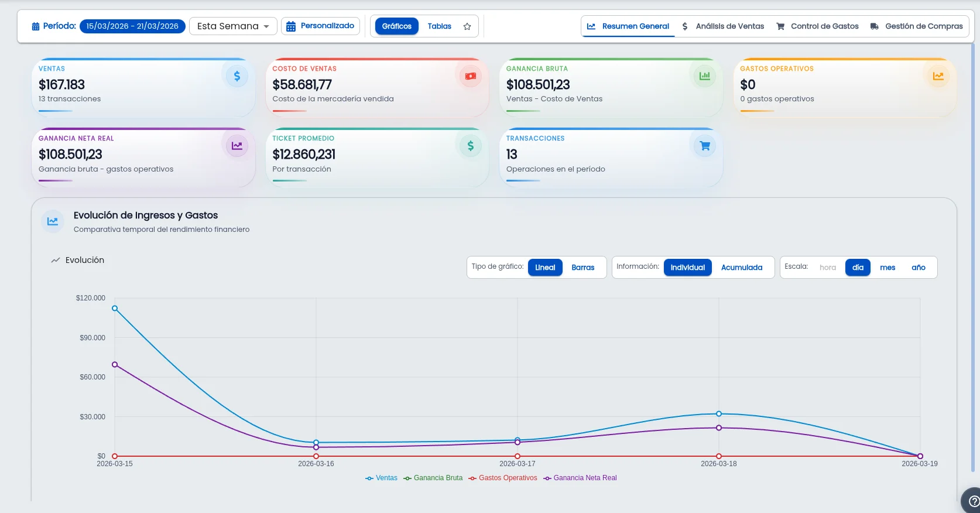Screen dimensions: 980x513
Task: Click the period date range 15/03/2026 - 21/03/2026
Action: 132,26
